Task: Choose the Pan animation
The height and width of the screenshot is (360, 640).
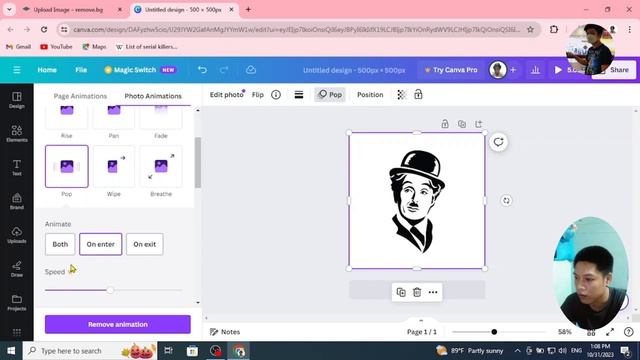Action: click(114, 118)
